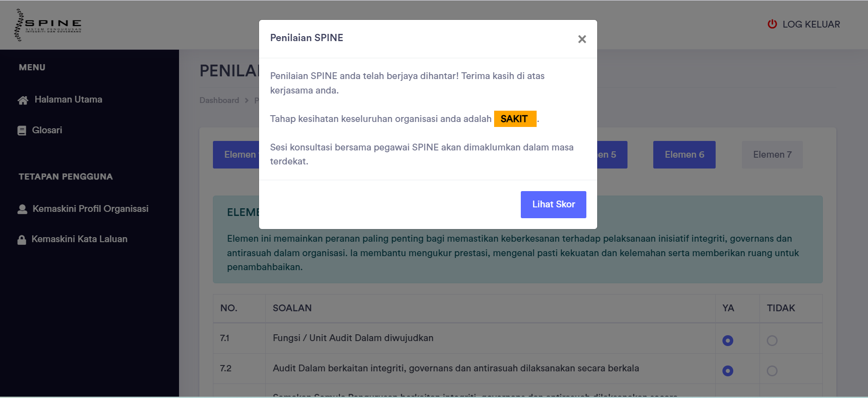Viewport: 868px width, 398px height.
Task: Click the book icon beside Glosari
Action: coord(22,131)
